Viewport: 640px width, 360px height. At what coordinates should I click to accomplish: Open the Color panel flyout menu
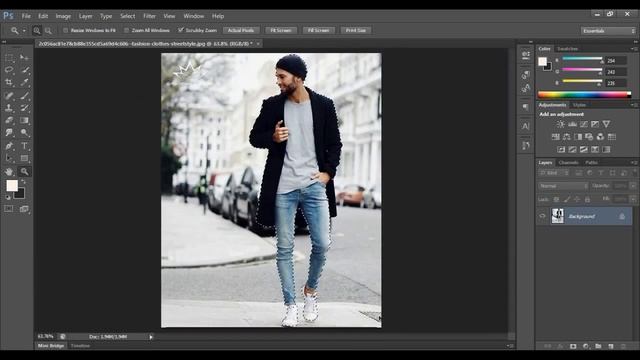click(634, 49)
